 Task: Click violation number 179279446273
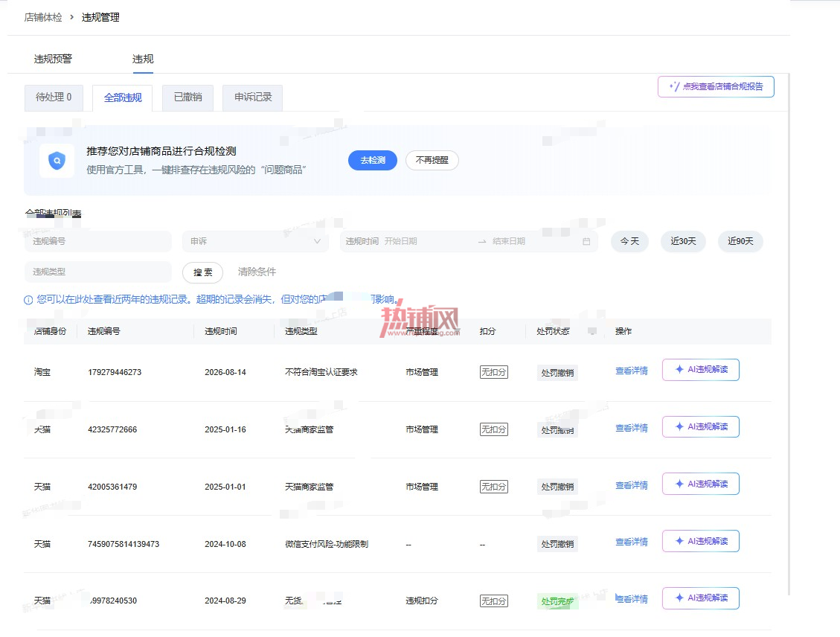115,372
